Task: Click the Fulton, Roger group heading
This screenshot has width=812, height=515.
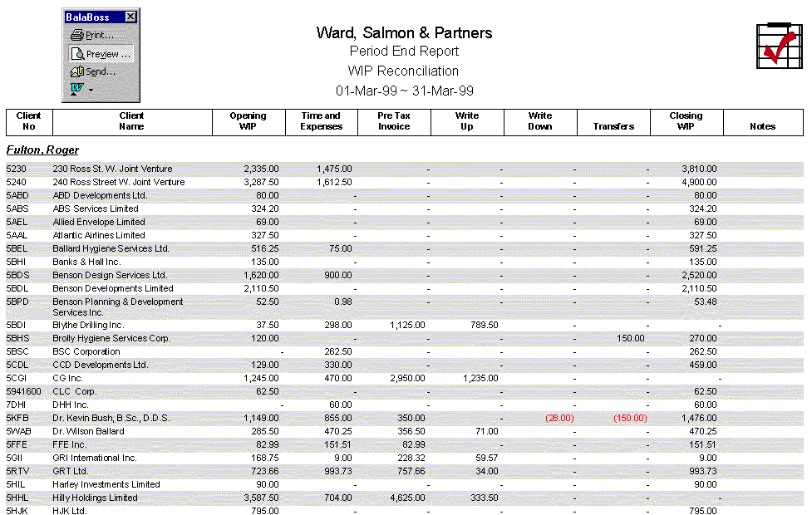Action: click(42, 150)
